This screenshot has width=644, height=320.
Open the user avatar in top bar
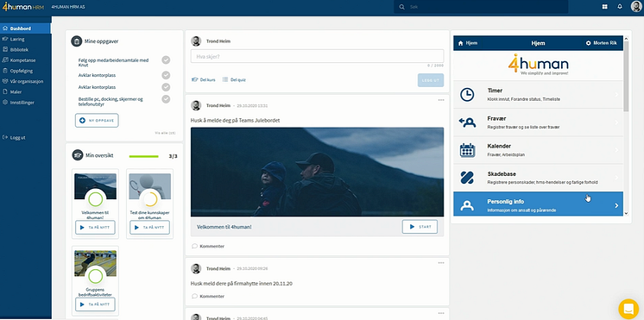point(636,7)
